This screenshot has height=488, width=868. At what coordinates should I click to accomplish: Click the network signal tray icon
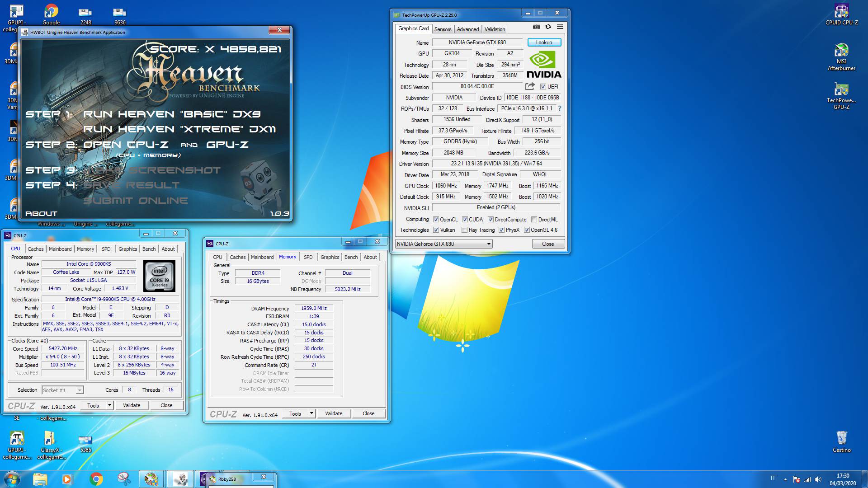[x=807, y=479]
